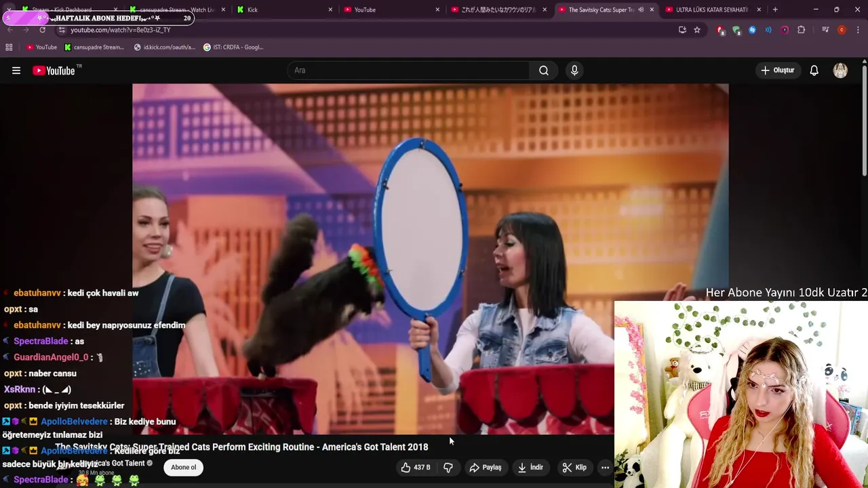
Task: Close the Savitsky Cats tab
Action: (652, 9)
